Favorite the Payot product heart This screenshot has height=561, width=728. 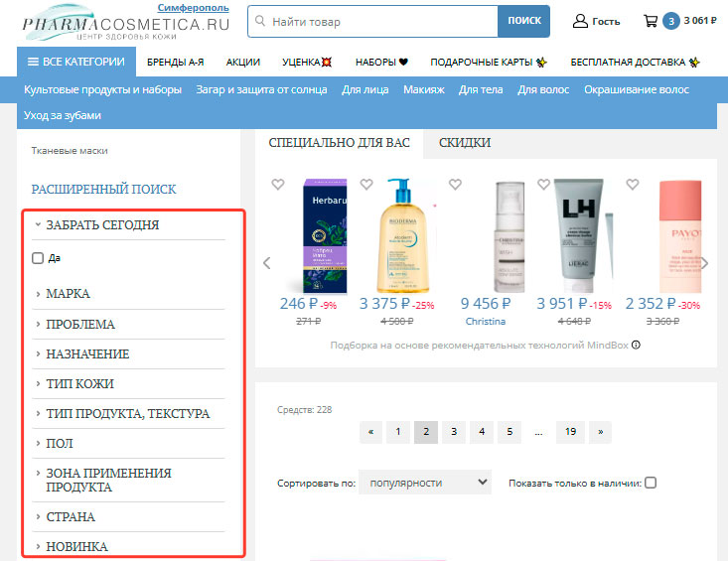[633, 185]
